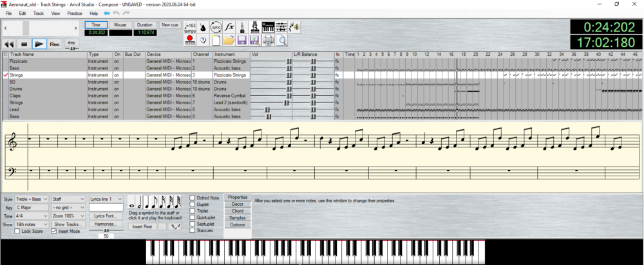Image resolution: width=644 pixels, height=265 pixels.
Task: Enable the Duplet checkbox
Action: tap(192, 205)
